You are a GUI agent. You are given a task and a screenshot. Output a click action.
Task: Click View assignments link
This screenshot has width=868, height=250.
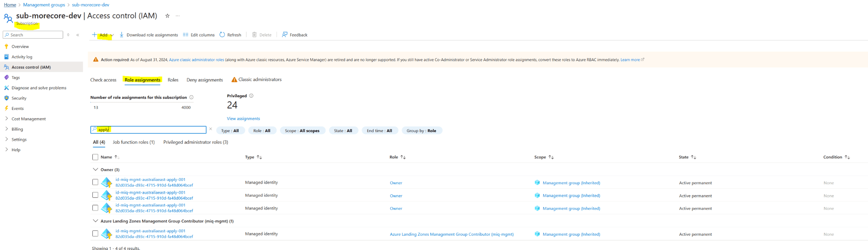coord(243,118)
